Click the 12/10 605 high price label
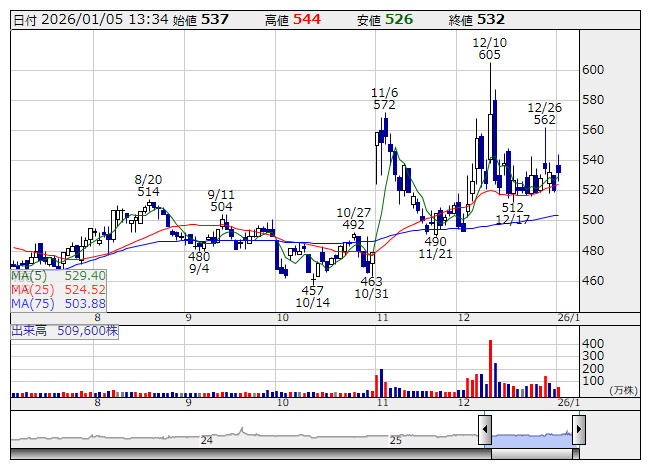Image resolution: width=653 pixels, height=470 pixels. (x=490, y=49)
